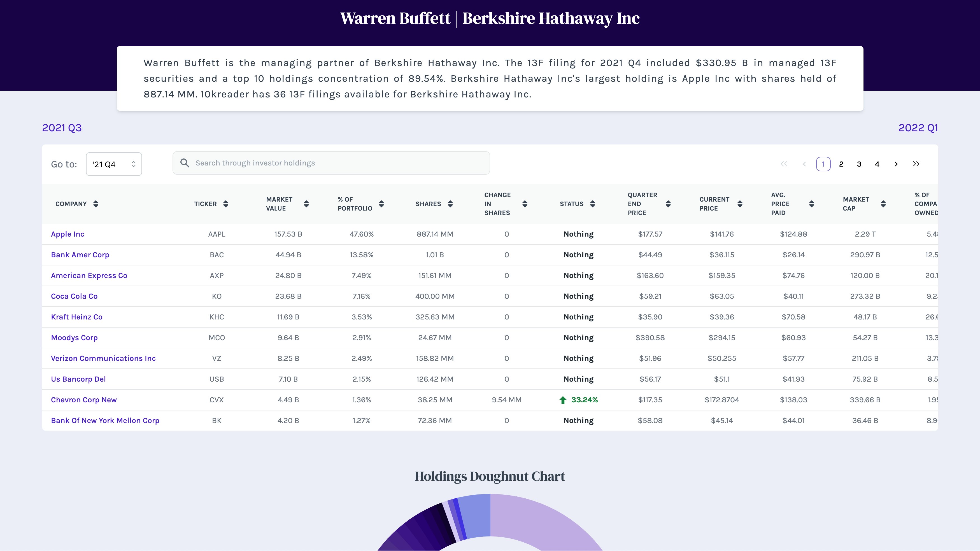
Task: Open next quarter 2022 Q1
Action: point(918,128)
